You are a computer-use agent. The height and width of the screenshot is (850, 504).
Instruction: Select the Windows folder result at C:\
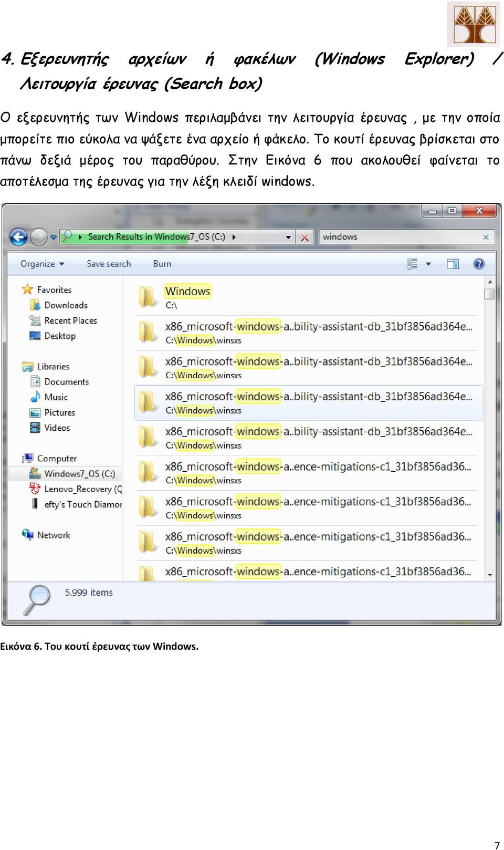point(308,297)
